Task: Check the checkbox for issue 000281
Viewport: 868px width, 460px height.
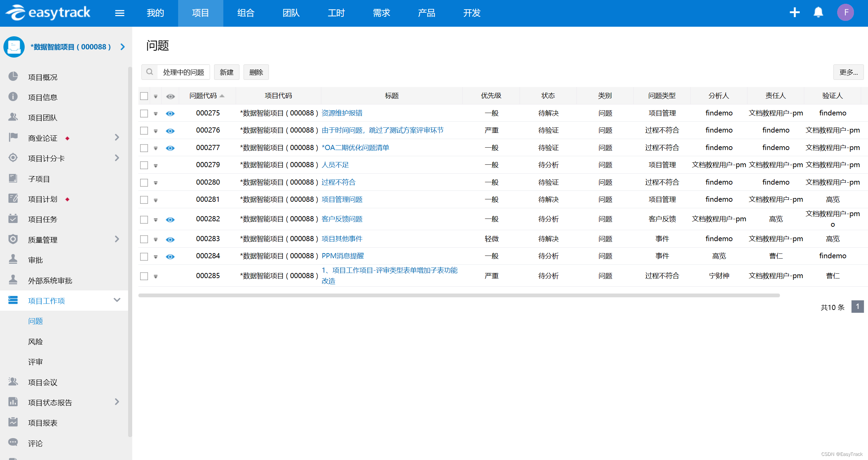Action: pos(144,200)
